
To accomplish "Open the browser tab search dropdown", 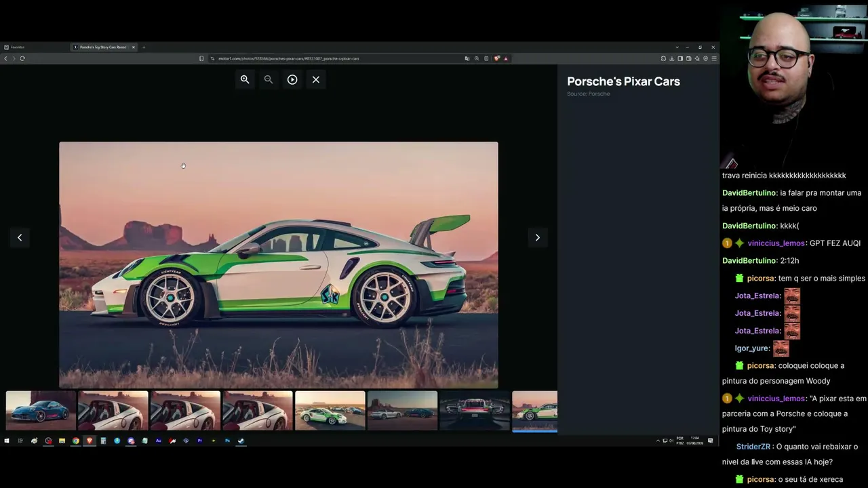I will click(677, 47).
